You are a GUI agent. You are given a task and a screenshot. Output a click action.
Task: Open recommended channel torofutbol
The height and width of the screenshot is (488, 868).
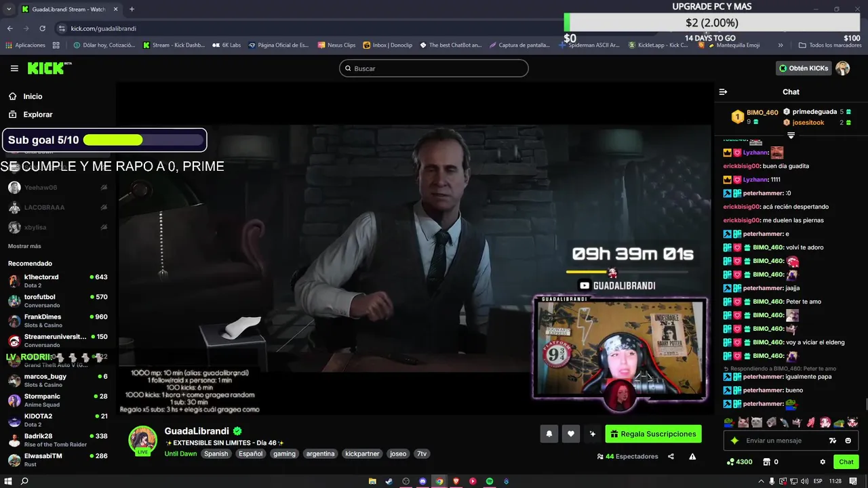tap(58, 300)
